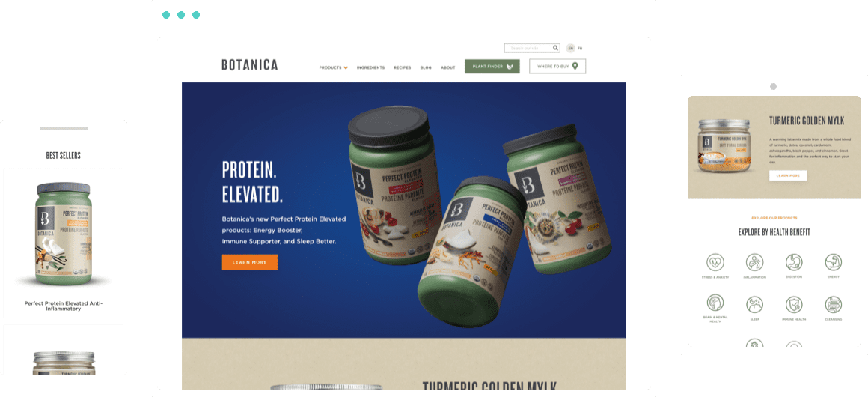Open the Digestion stomach icon
The width and height of the screenshot is (868, 397).
(794, 261)
